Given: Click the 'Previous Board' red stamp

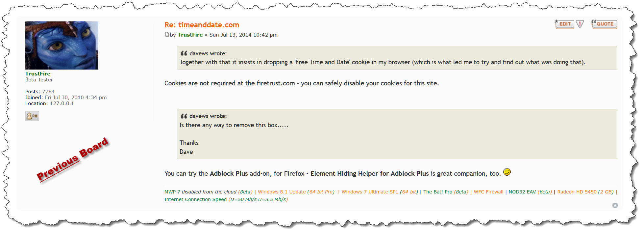Looking at the screenshot, I should 72,159.
